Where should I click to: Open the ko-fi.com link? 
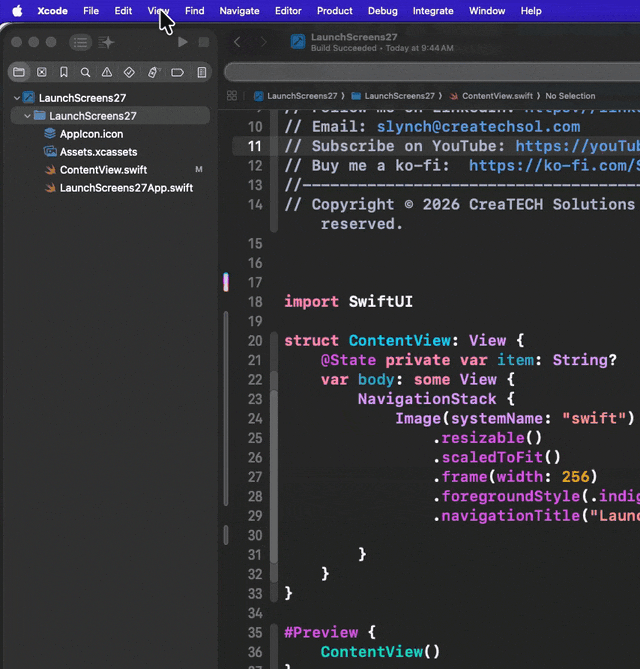(x=554, y=165)
